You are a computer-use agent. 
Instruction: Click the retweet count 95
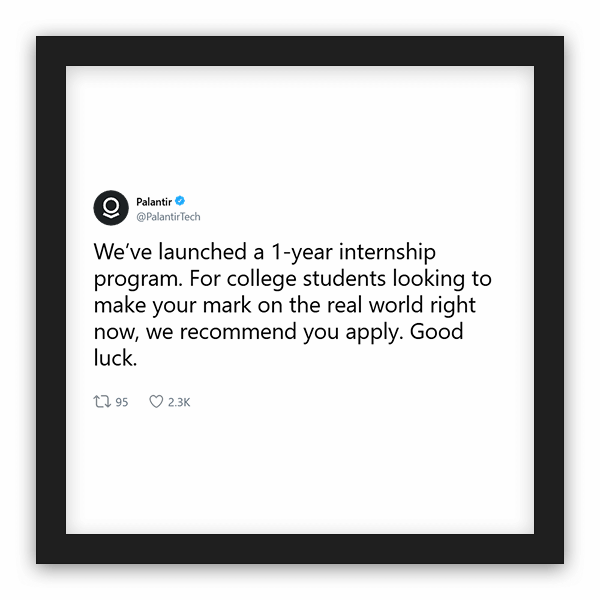point(122,402)
